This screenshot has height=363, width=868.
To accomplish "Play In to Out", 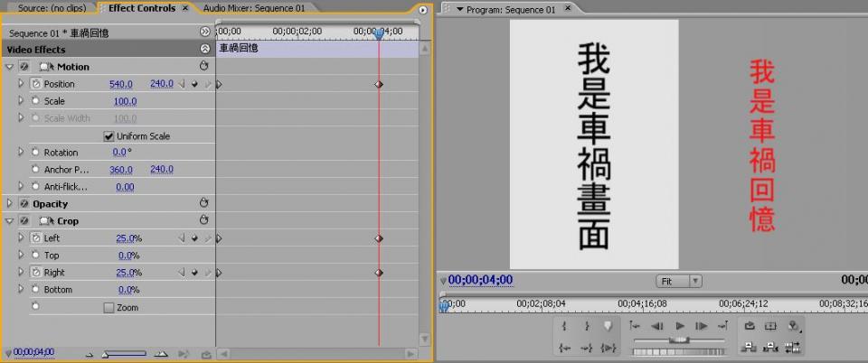I will pos(608,348).
